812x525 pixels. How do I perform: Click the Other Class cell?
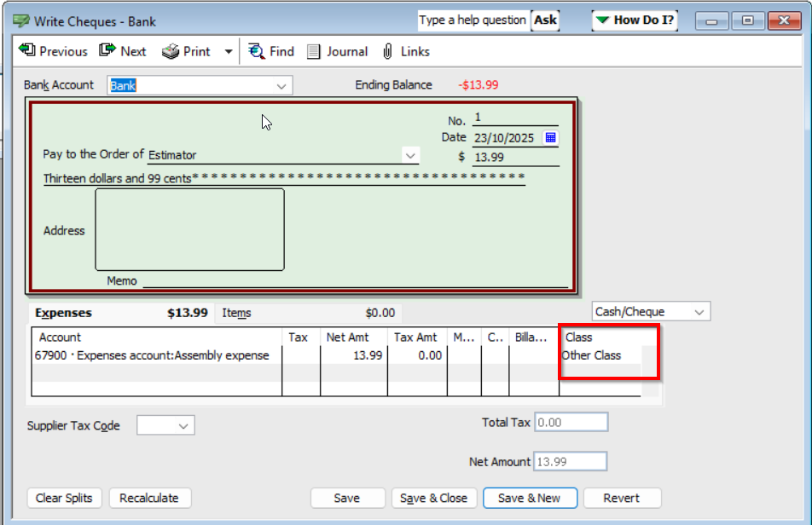(600, 355)
